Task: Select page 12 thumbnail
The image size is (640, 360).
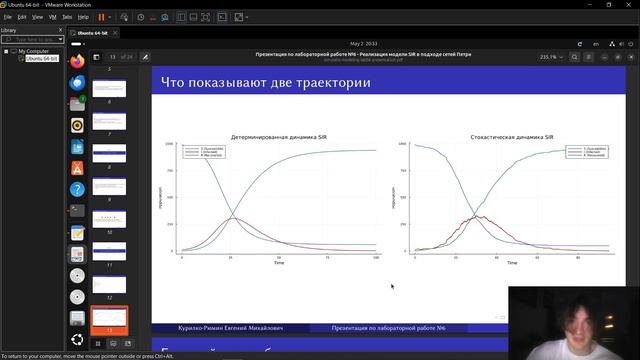Action: click(109, 284)
